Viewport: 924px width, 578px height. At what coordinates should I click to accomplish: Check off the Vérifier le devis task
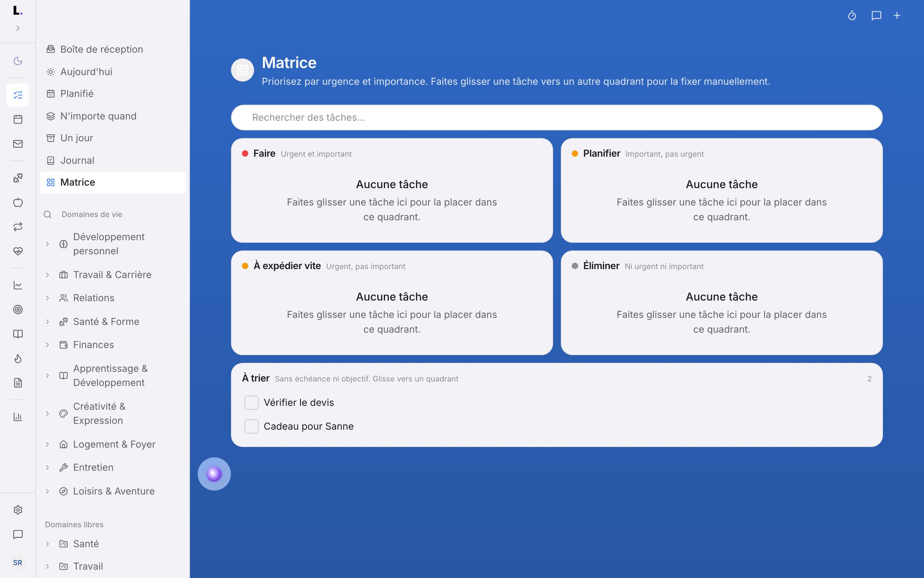(251, 403)
